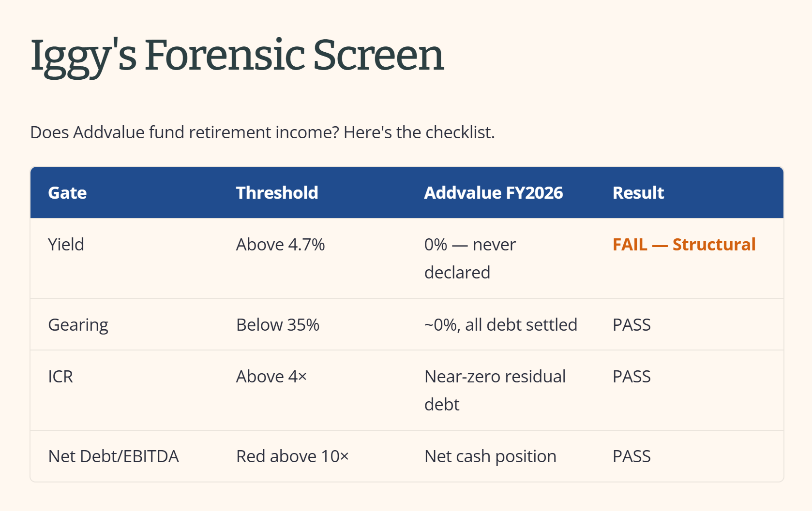Click the Near-zero residual debt cell
Image resolution: width=812 pixels, height=511 pixels.
click(495, 390)
